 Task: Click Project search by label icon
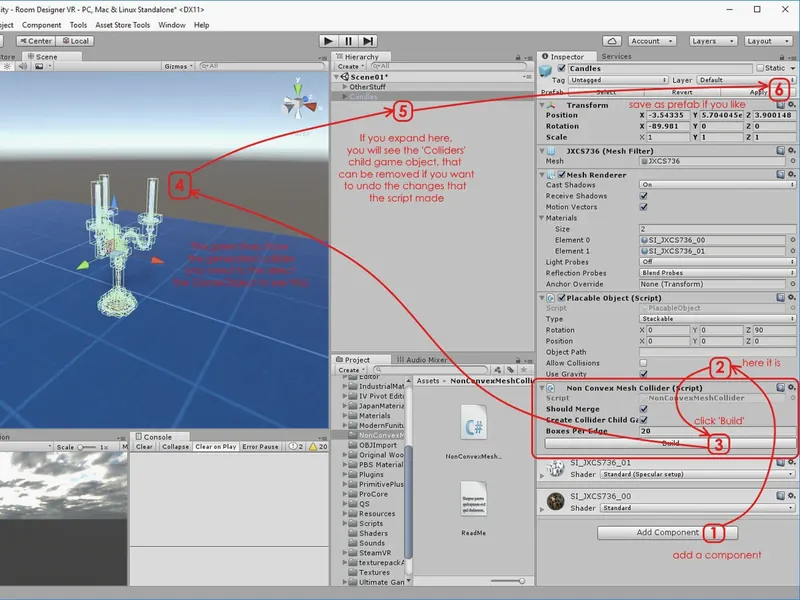coord(510,370)
